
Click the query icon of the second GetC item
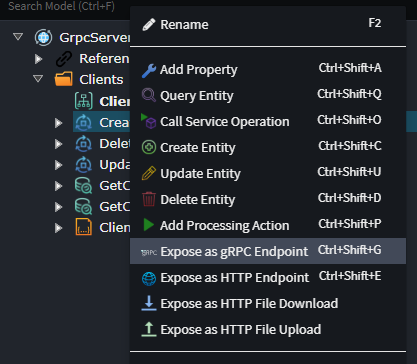83,207
